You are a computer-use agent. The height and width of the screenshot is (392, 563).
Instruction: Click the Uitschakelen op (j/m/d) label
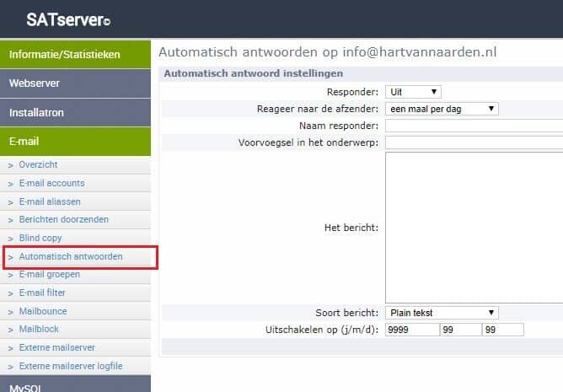[x=322, y=330]
